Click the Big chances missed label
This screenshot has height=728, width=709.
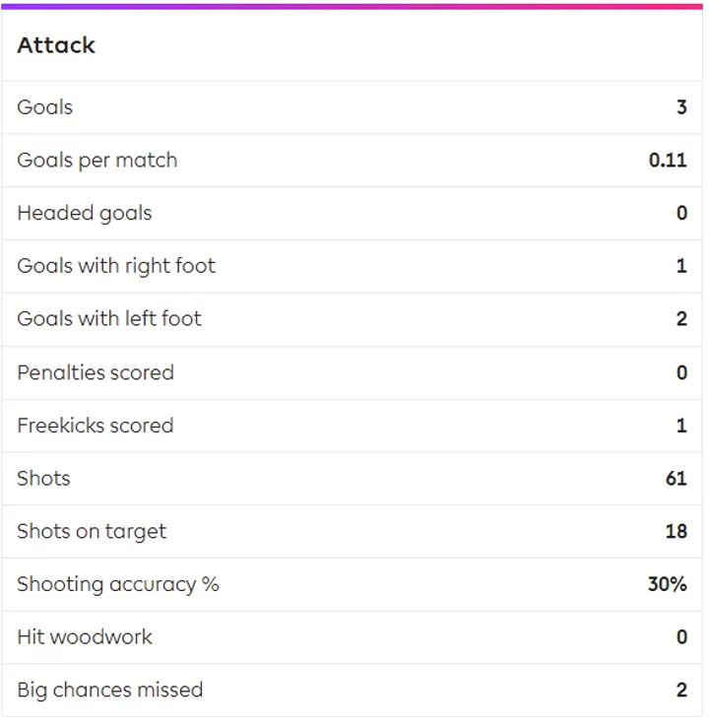click(110, 691)
